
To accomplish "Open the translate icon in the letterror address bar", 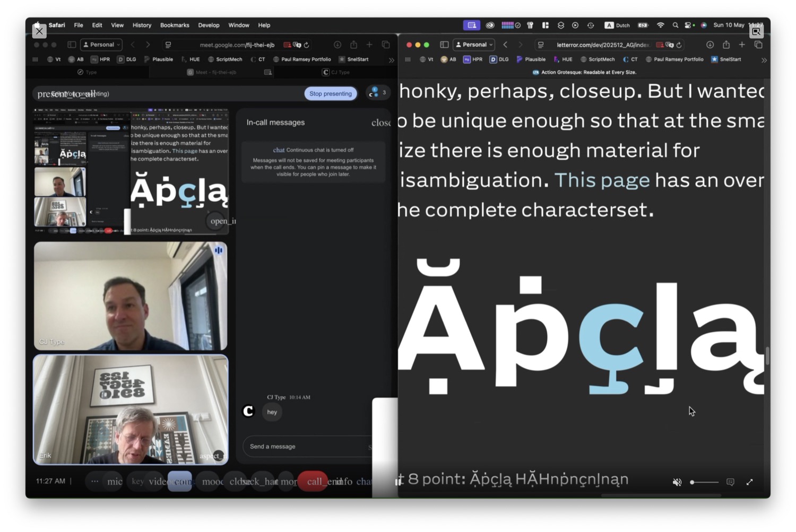I will pos(670,45).
